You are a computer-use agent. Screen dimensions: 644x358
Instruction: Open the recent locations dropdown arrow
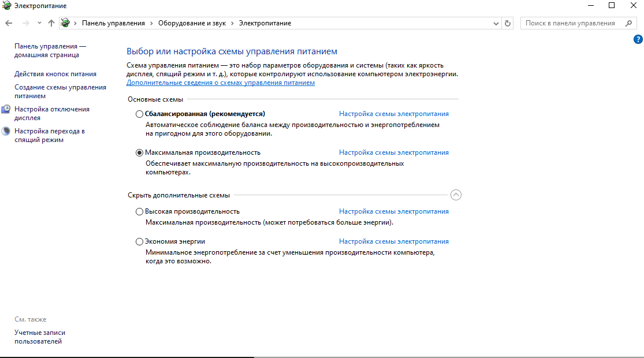39,24
